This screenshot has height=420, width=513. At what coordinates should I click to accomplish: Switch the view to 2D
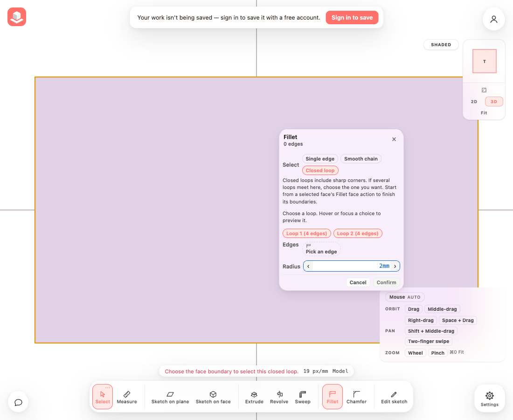coord(474,102)
